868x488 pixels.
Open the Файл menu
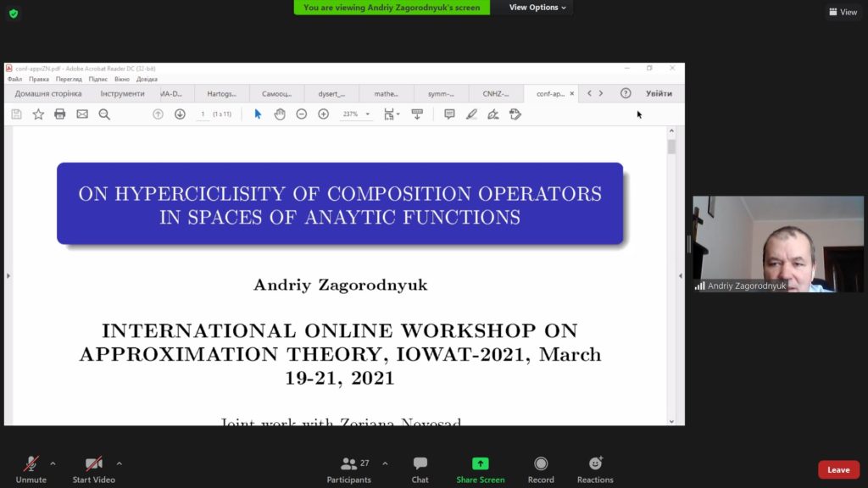pos(15,79)
